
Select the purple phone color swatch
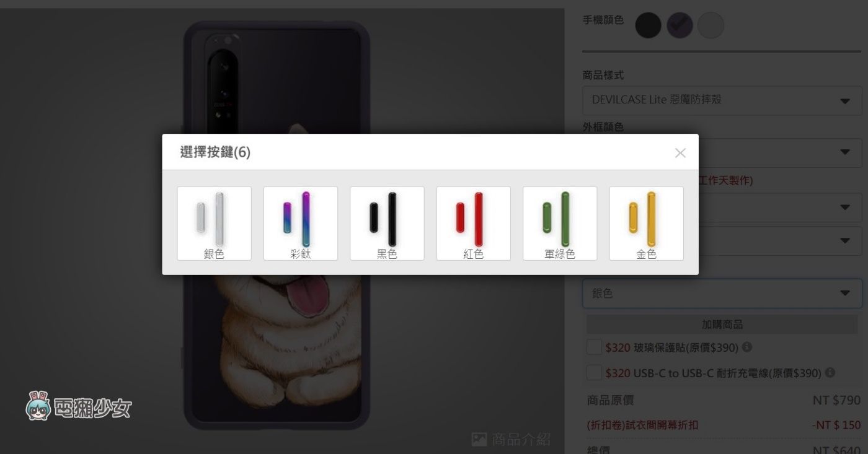680,25
